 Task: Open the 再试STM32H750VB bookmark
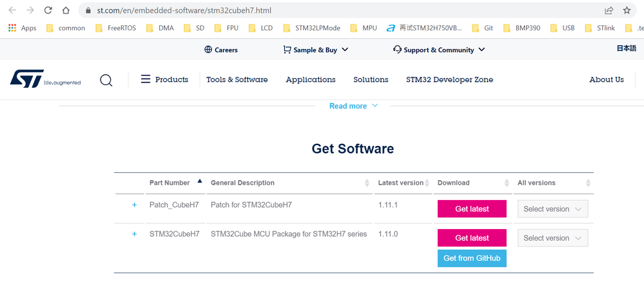[x=425, y=28]
